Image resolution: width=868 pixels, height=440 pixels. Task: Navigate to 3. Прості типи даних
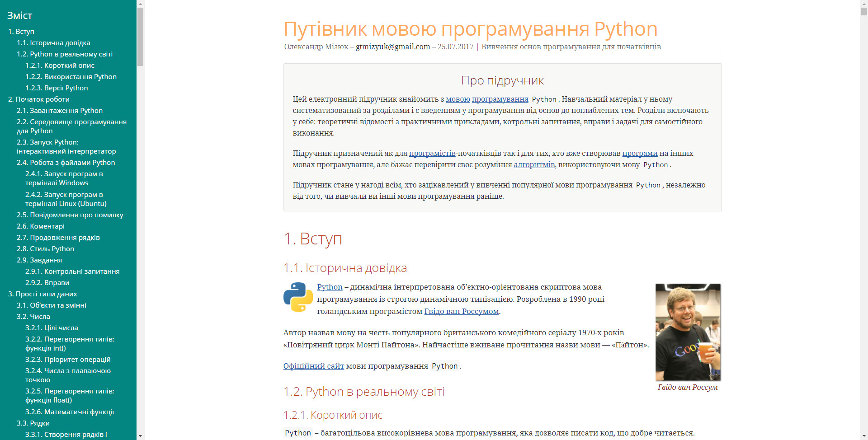click(42, 294)
